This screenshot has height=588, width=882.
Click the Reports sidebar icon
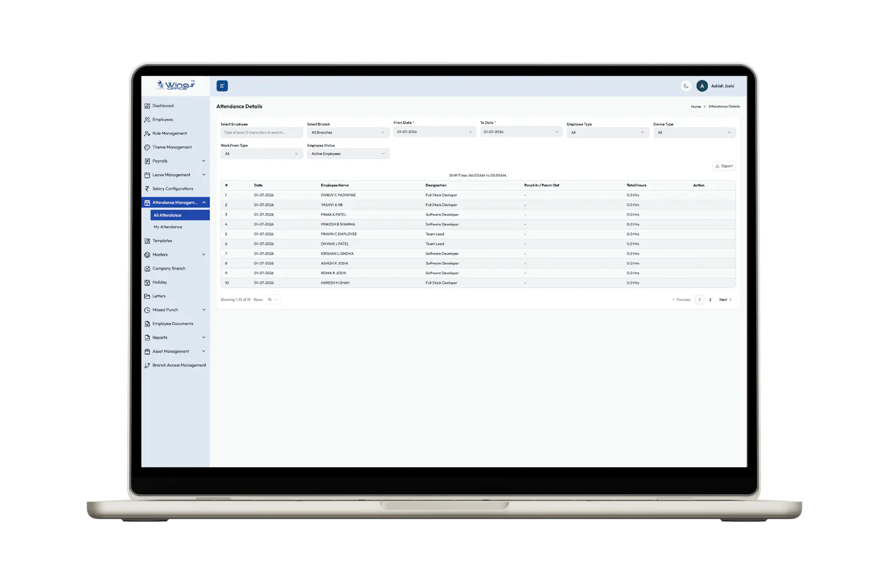(x=147, y=337)
